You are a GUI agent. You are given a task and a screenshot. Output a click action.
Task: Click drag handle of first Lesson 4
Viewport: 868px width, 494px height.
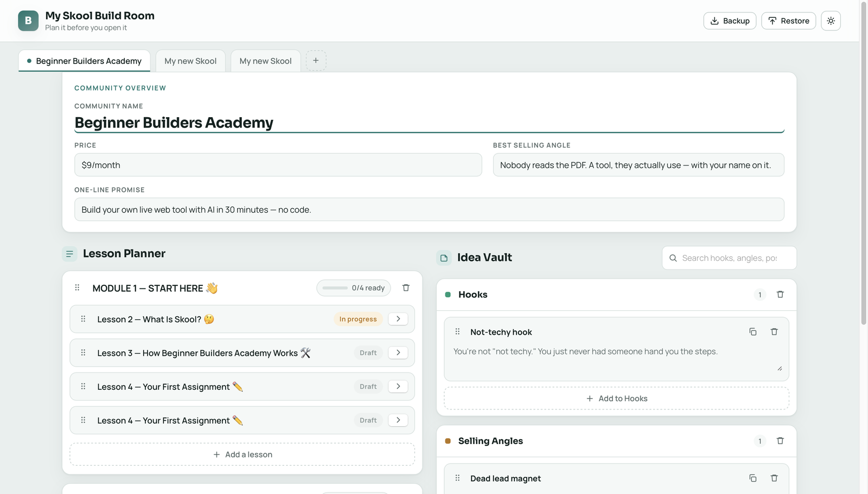(x=83, y=386)
